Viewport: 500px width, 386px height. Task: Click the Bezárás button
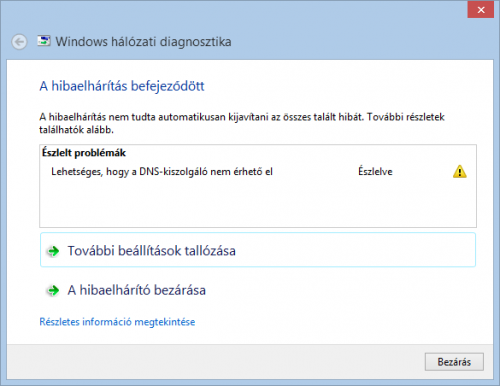click(x=454, y=362)
